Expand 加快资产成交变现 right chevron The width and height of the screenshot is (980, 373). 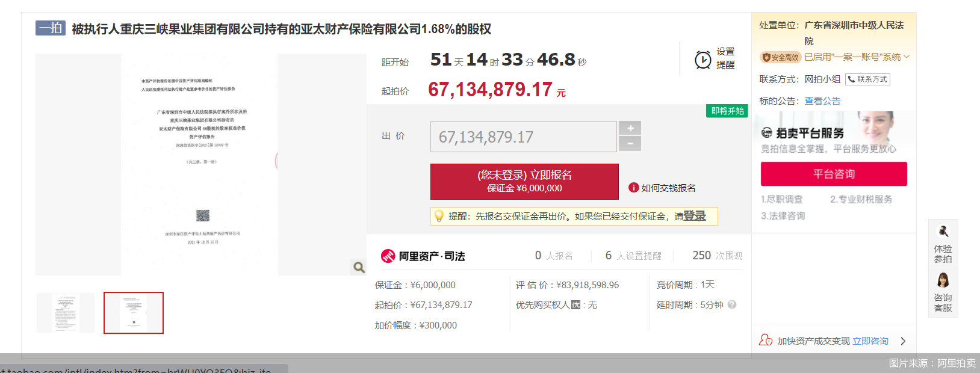pyautogui.click(x=903, y=341)
